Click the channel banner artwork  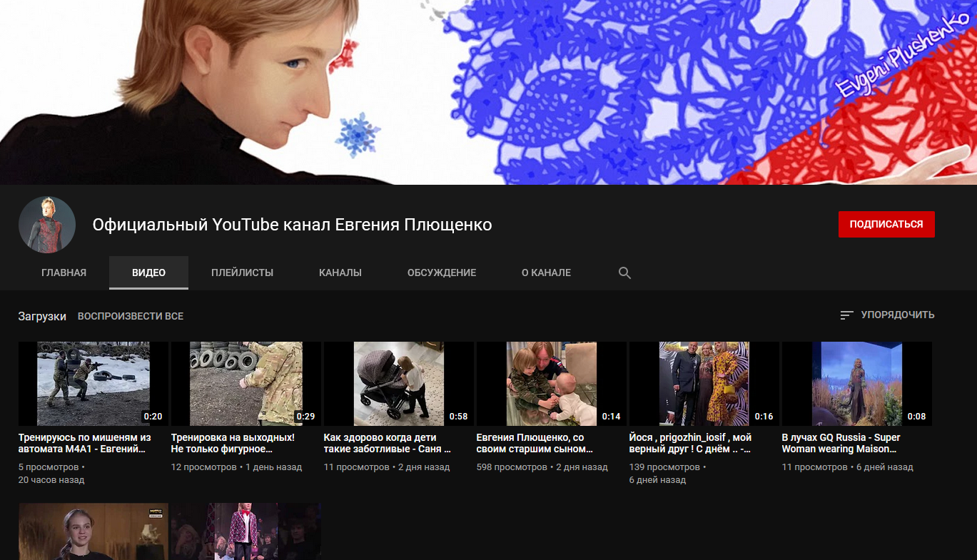click(x=488, y=93)
